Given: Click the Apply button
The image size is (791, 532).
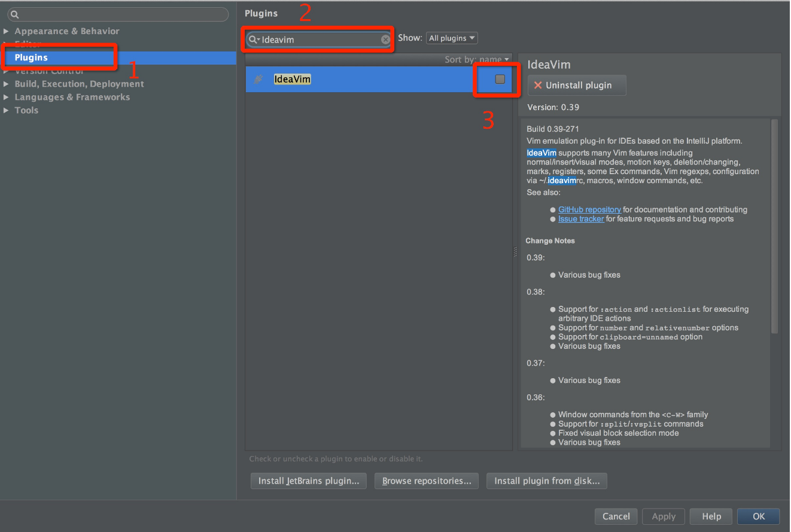Looking at the screenshot, I should (x=664, y=516).
